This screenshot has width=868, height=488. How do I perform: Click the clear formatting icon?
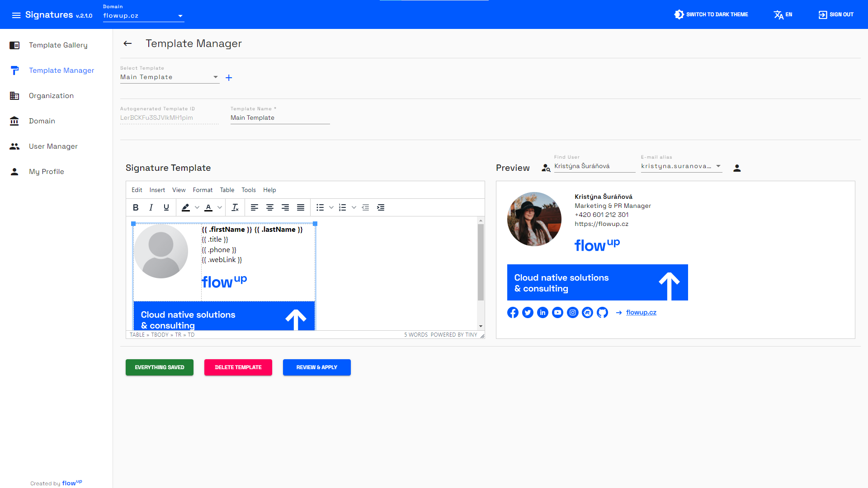[235, 207]
